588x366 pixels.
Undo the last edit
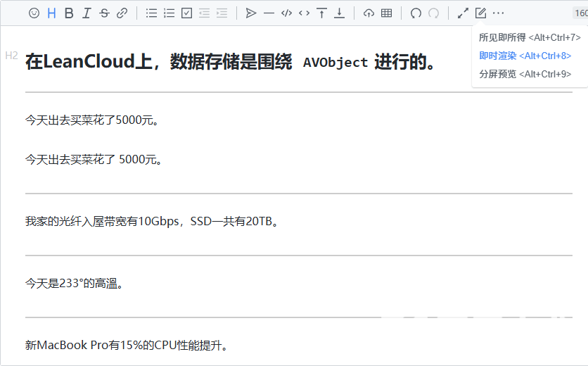tap(416, 13)
